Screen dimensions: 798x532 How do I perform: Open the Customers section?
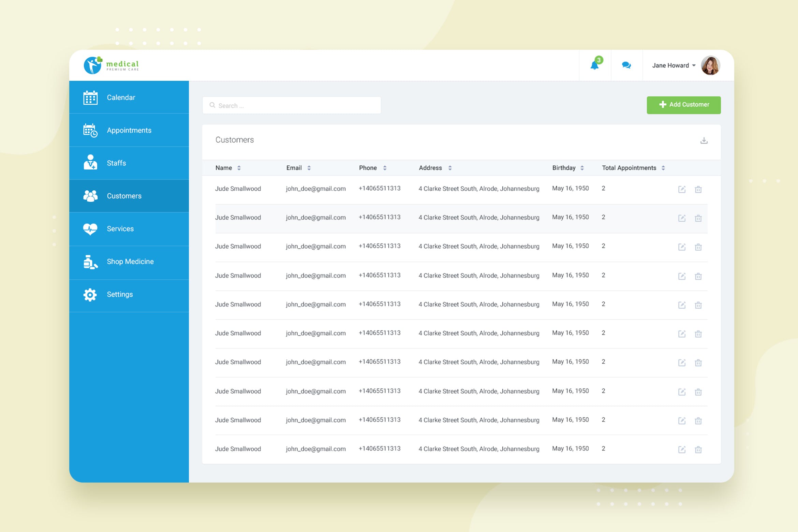click(x=124, y=196)
